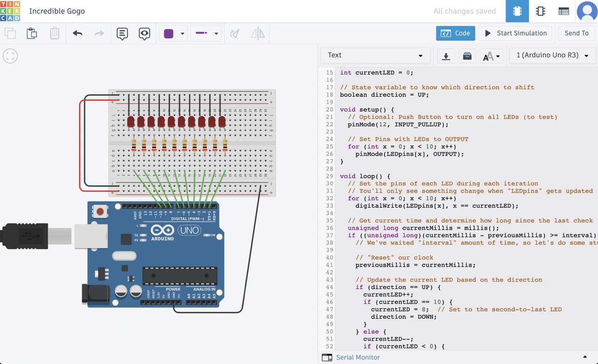This screenshot has width=598, height=364.
Task: Open the Libraries drawer icon
Action: click(467, 56)
